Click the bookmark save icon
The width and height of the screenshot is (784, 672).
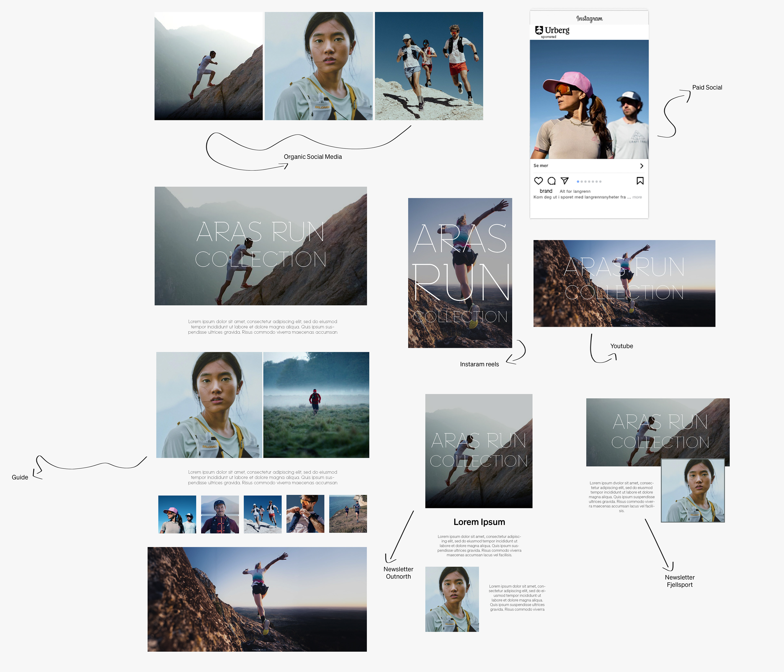click(640, 181)
